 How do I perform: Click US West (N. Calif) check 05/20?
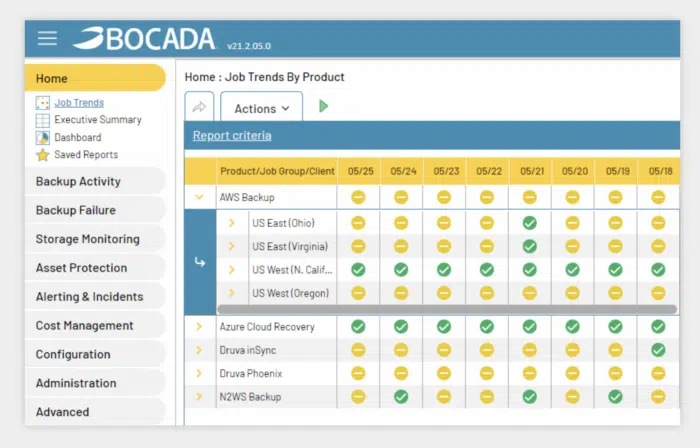(x=572, y=270)
